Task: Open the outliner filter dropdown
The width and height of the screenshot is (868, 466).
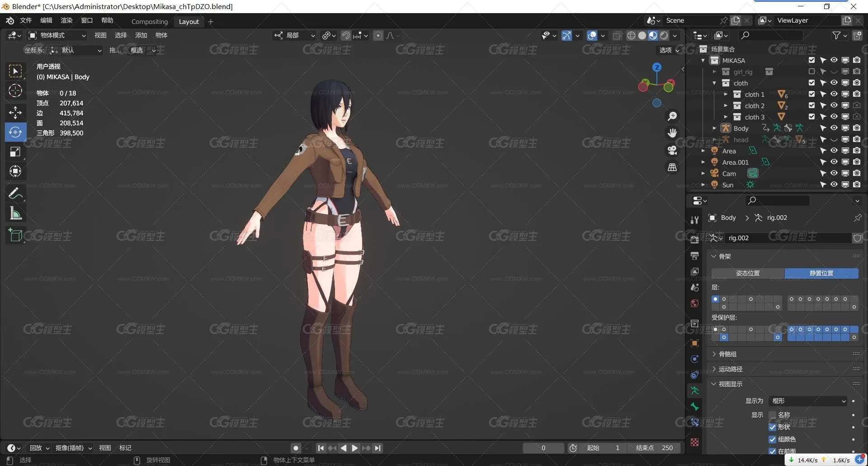Action: click(x=839, y=35)
